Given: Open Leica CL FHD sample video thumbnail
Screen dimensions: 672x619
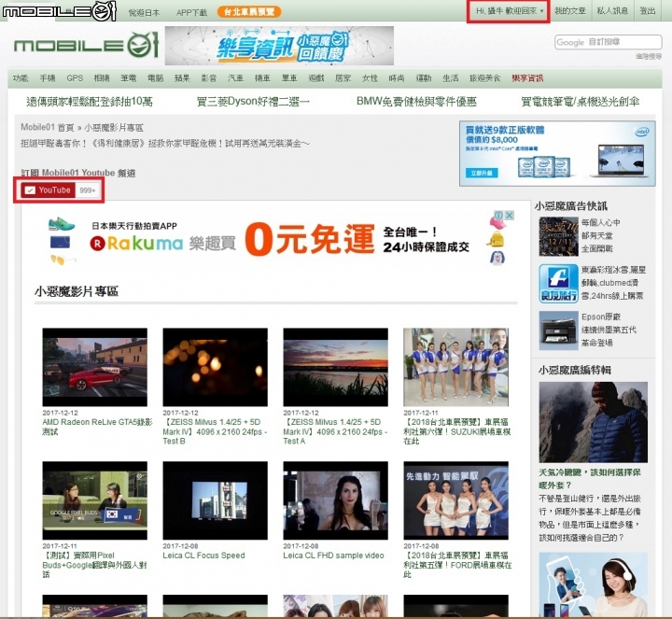Looking at the screenshot, I should [x=336, y=500].
